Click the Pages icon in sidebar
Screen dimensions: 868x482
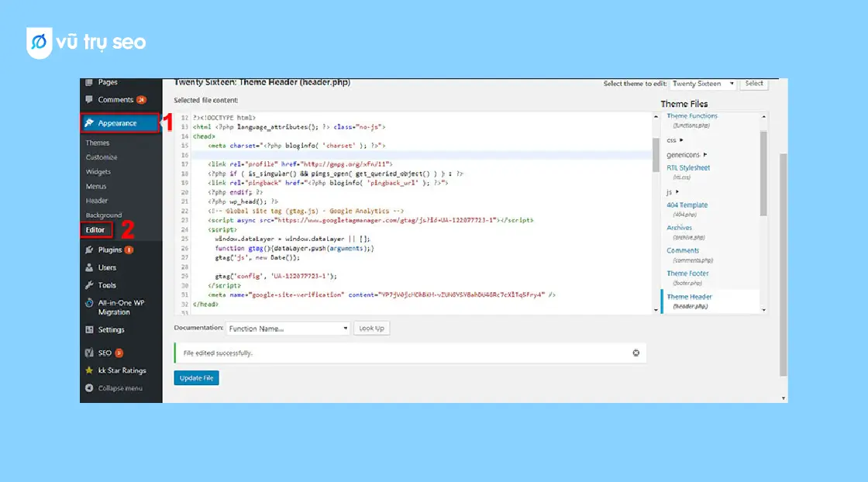point(89,82)
